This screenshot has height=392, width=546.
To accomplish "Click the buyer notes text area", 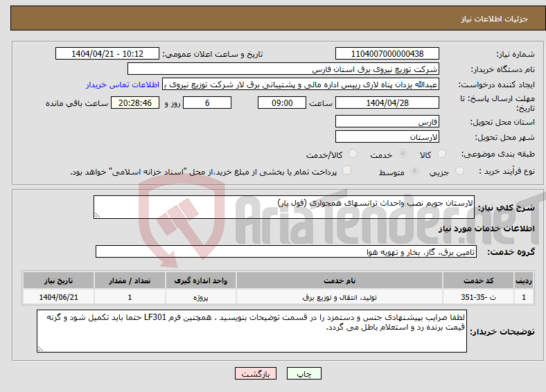I will coord(252,331).
